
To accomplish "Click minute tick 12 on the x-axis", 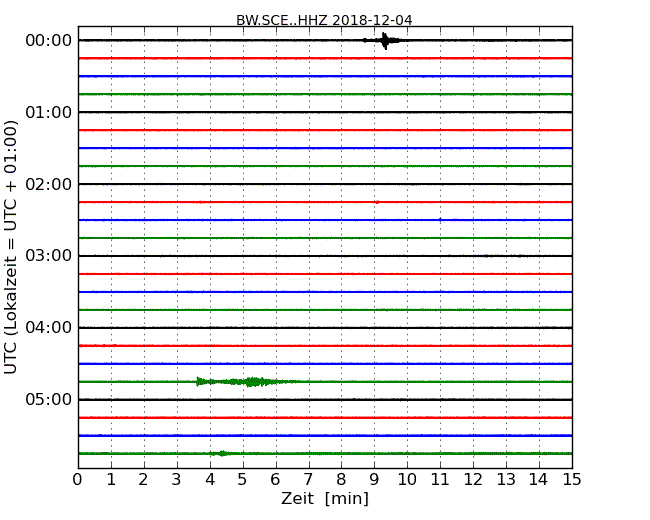I will 473,479.
